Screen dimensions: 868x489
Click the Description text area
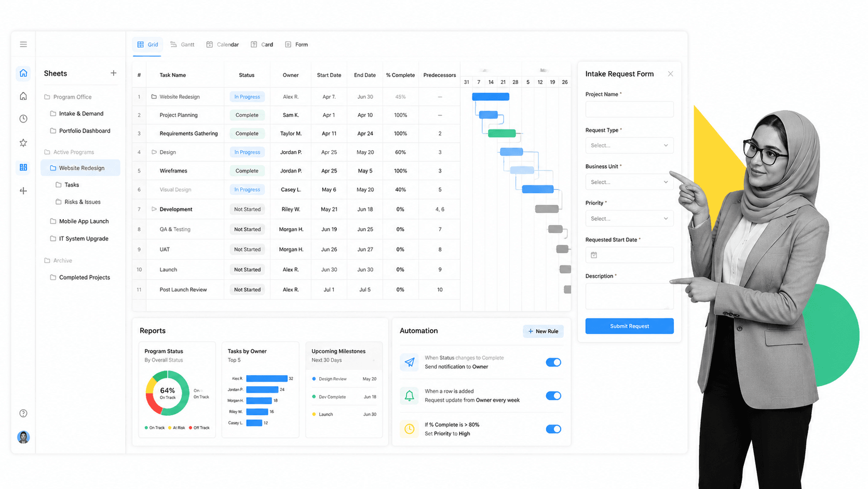click(x=629, y=296)
